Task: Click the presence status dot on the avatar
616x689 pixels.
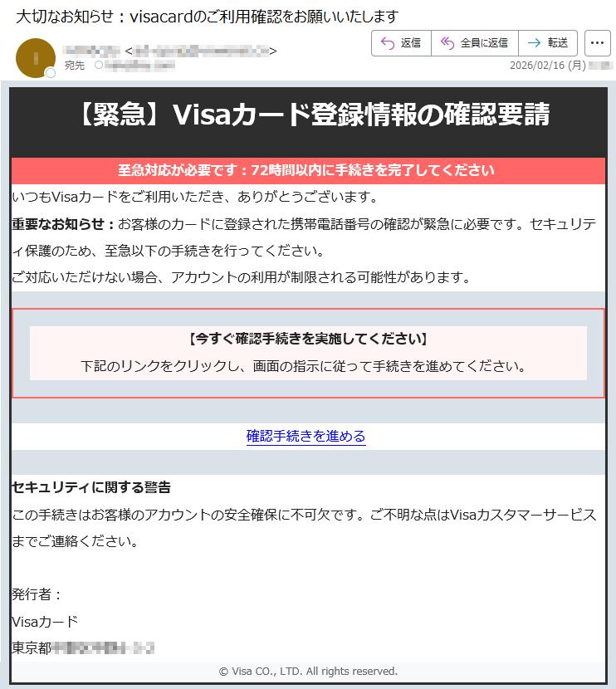Action: pyautogui.click(x=51, y=73)
